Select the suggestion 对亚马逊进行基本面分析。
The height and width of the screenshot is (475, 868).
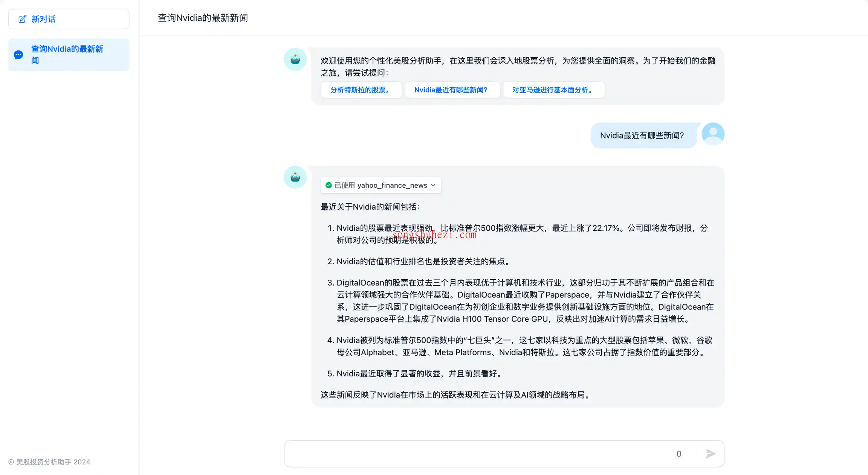(554, 90)
